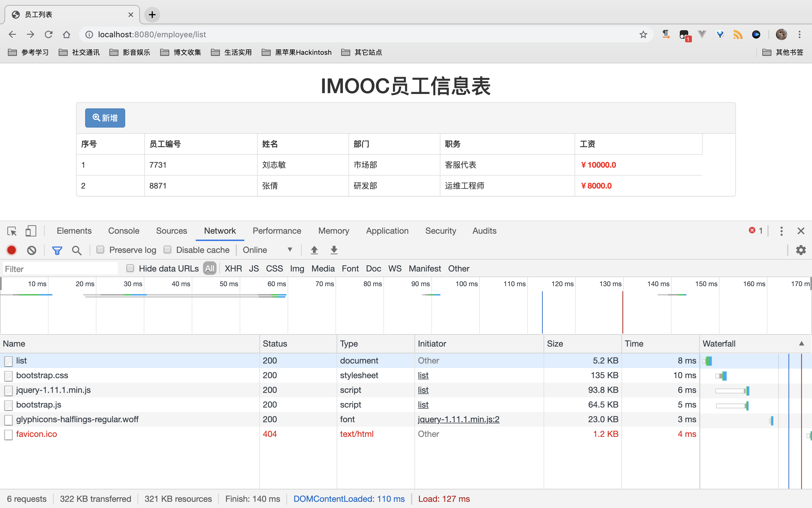Clear the network log
The height and width of the screenshot is (508, 812).
click(x=32, y=250)
